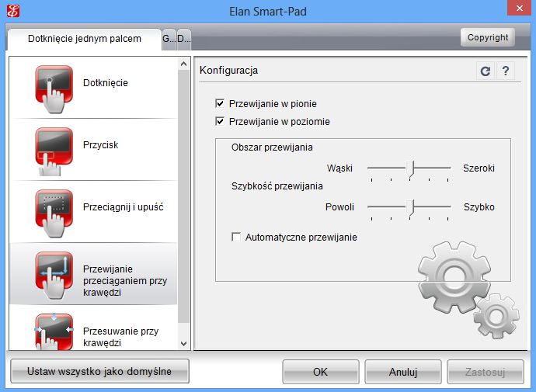Image resolution: width=536 pixels, height=392 pixels.
Task: Select the Dotknięcie touch gesture icon
Action: (x=54, y=88)
